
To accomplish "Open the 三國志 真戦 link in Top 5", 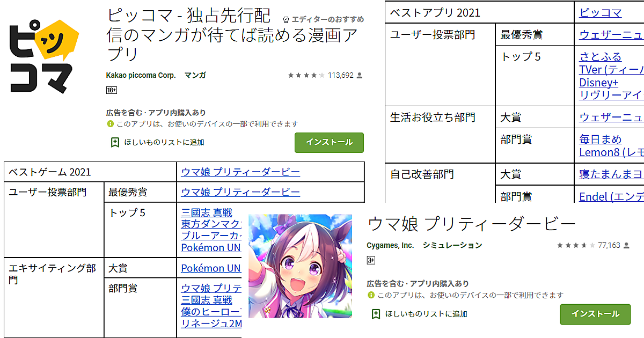I will 207,212.
